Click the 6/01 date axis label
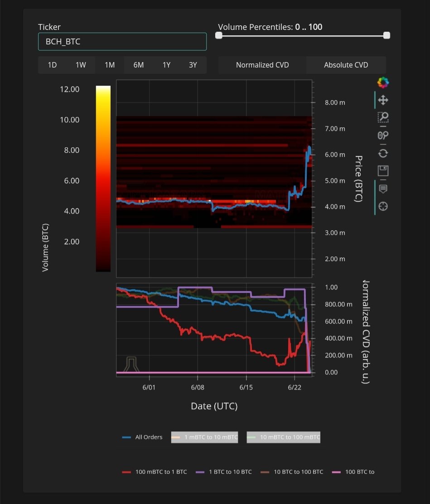Viewport: 430px width, 504px height. coord(149,388)
